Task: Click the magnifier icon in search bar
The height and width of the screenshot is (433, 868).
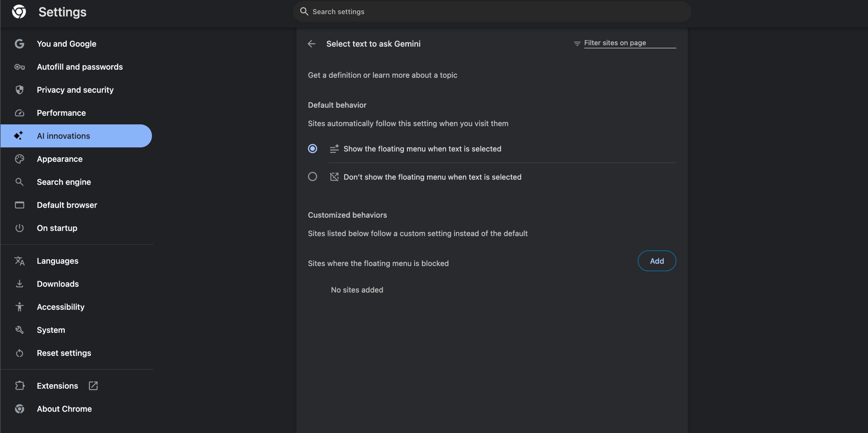Action: pos(304,12)
